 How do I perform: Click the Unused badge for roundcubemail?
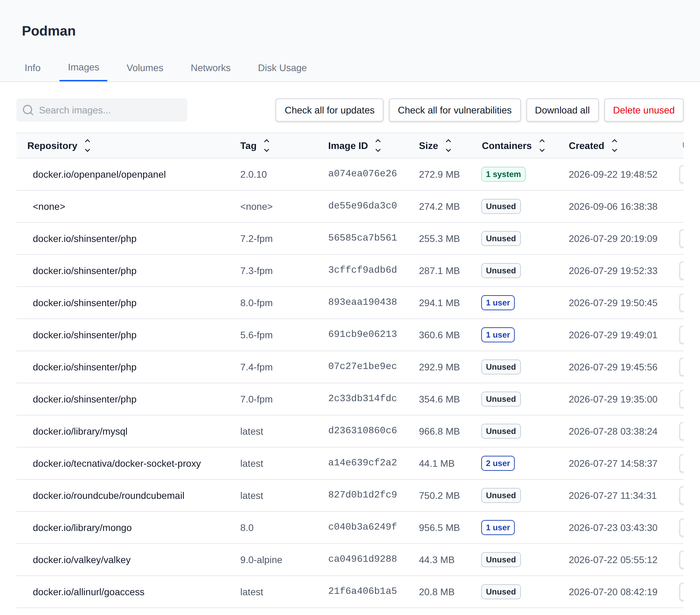coord(501,495)
